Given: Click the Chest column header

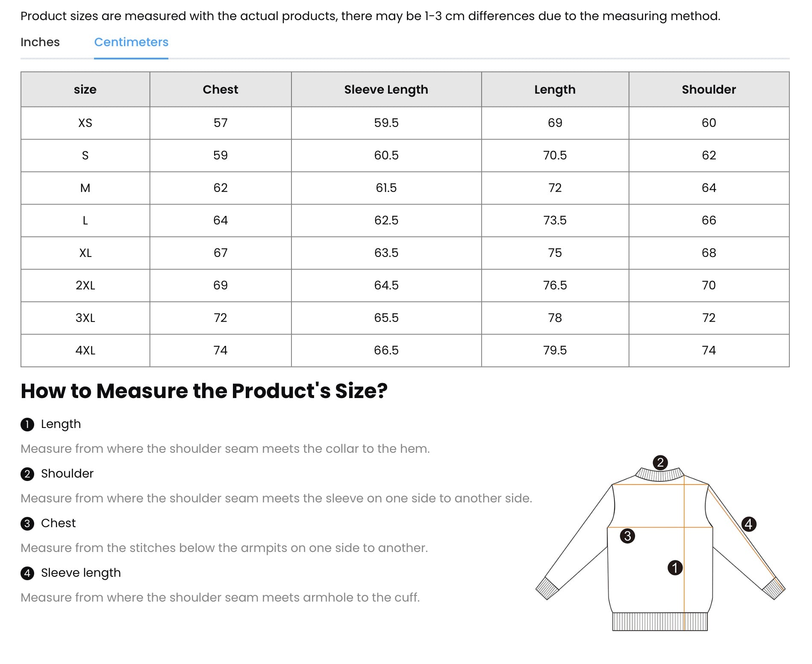Looking at the screenshot, I should click(221, 89).
